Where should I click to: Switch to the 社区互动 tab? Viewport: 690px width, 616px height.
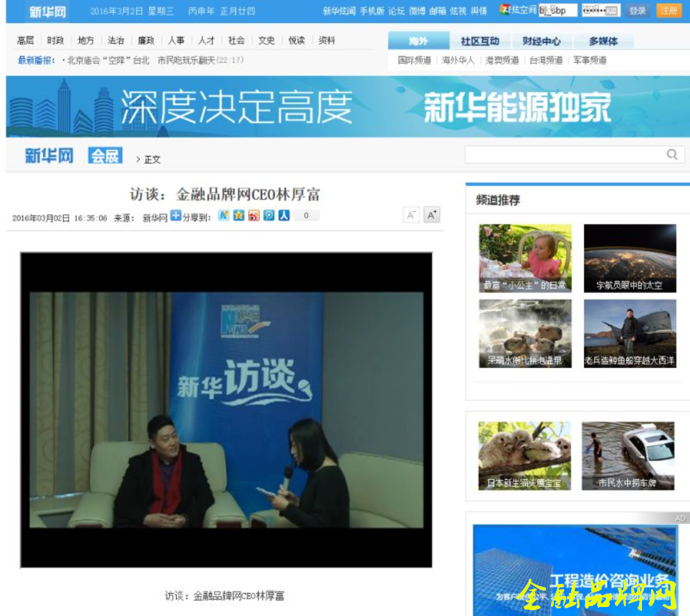479,41
